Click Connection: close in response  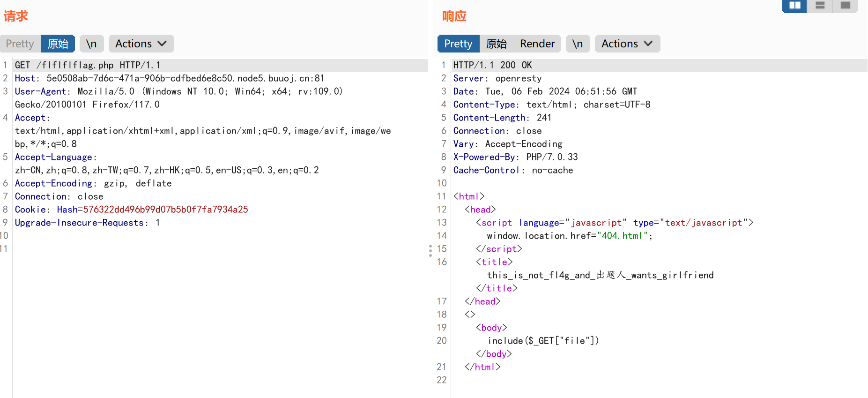497,131
